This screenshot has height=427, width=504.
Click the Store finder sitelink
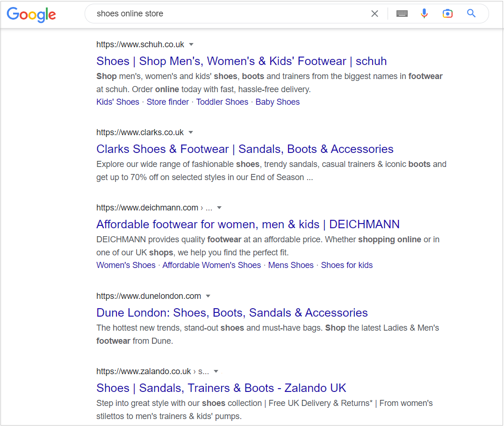tap(168, 102)
